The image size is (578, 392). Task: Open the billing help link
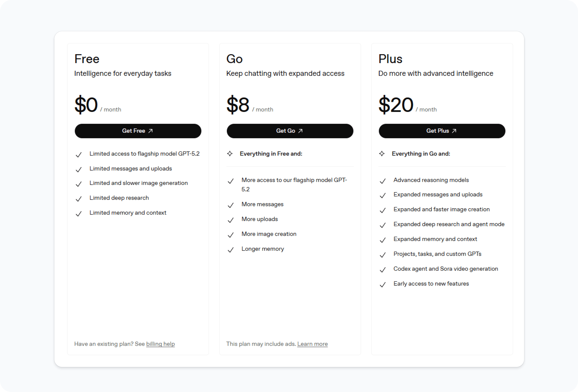click(x=160, y=344)
